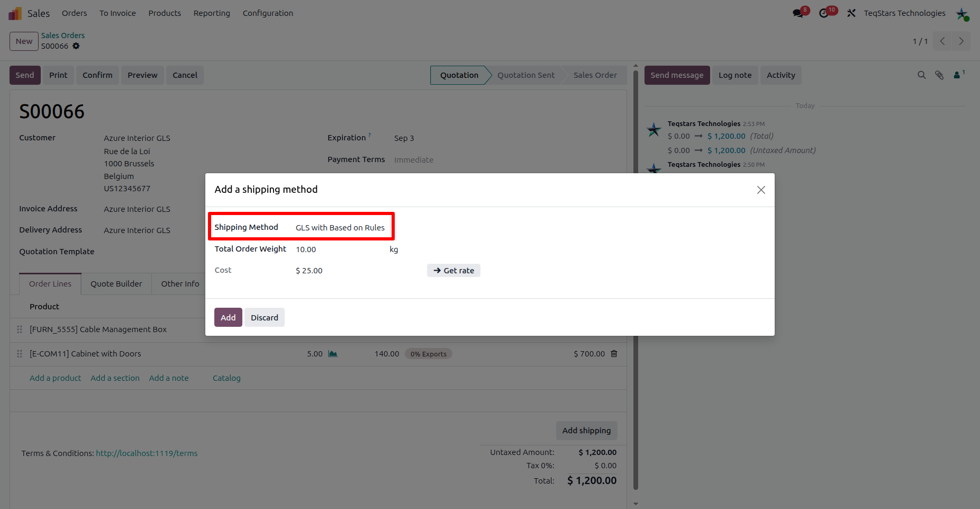Open the Shipping Method dropdown
This screenshot has width=980, height=509.
point(340,228)
